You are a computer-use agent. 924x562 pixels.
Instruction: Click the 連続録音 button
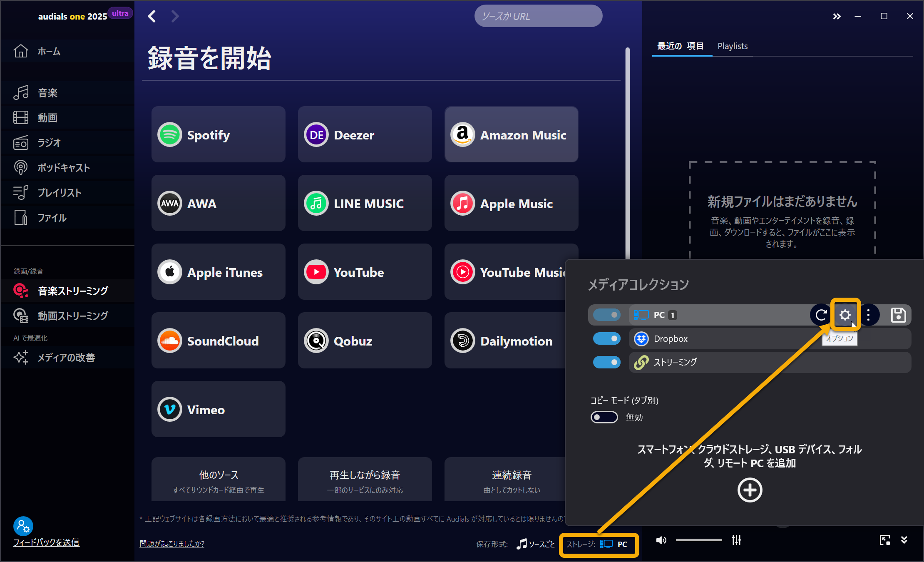pos(505,480)
